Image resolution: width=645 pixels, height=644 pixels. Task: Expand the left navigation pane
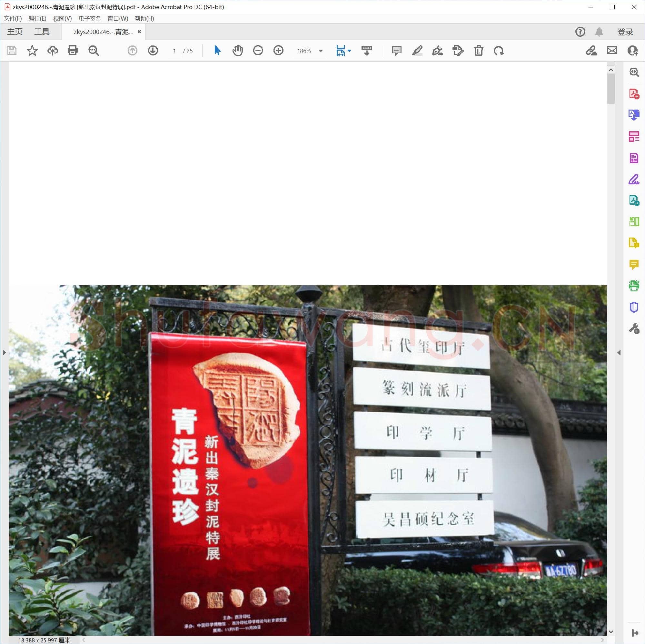(5, 352)
